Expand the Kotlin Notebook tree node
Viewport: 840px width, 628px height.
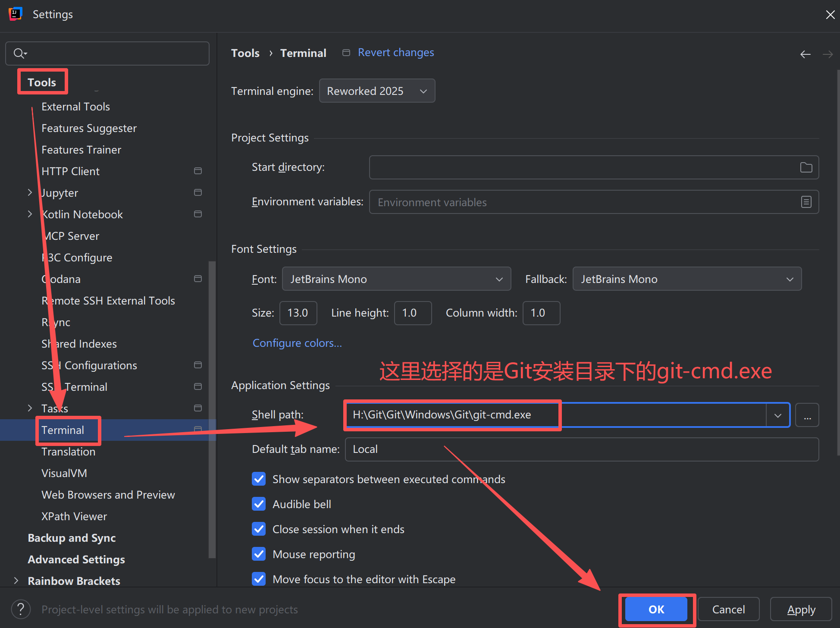[30, 214]
